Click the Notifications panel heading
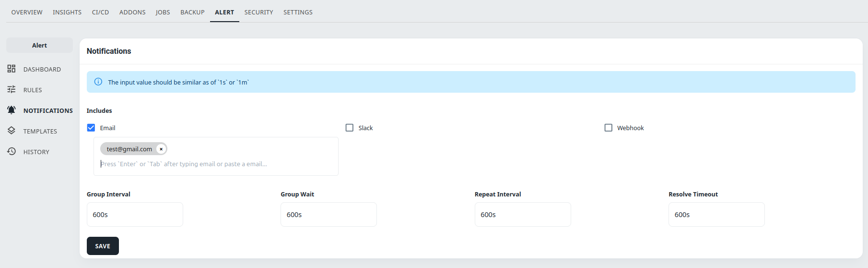Viewport: 868px width, 268px height. (x=109, y=51)
